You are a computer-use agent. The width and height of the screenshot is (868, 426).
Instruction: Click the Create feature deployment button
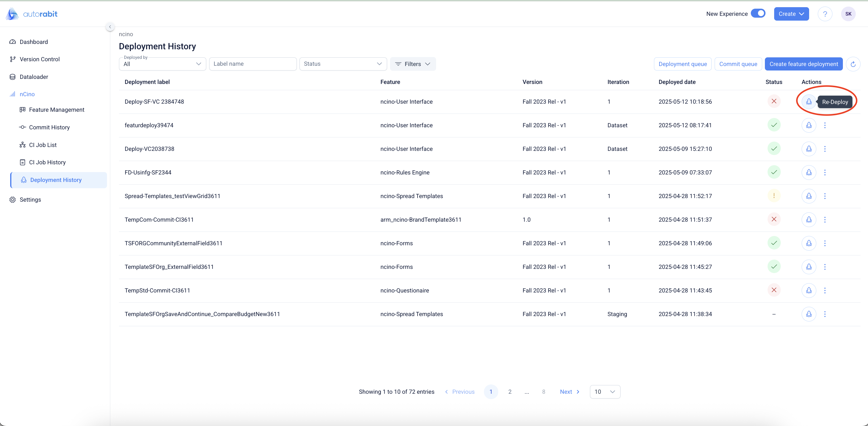(x=803, y=64)
